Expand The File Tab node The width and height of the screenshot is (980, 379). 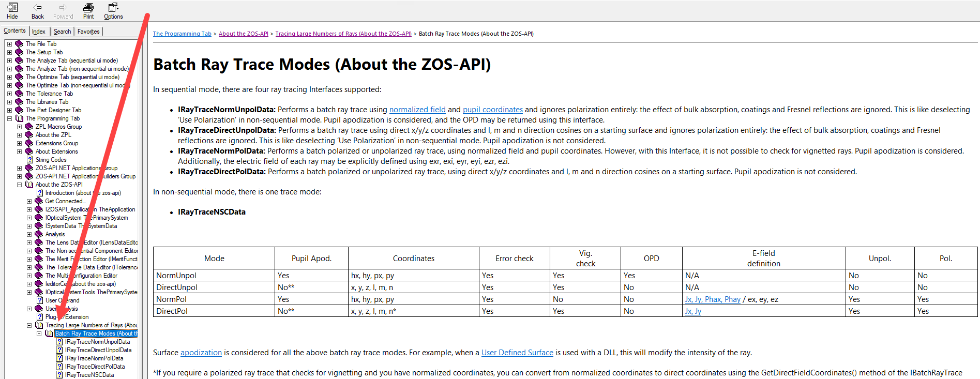9,44
